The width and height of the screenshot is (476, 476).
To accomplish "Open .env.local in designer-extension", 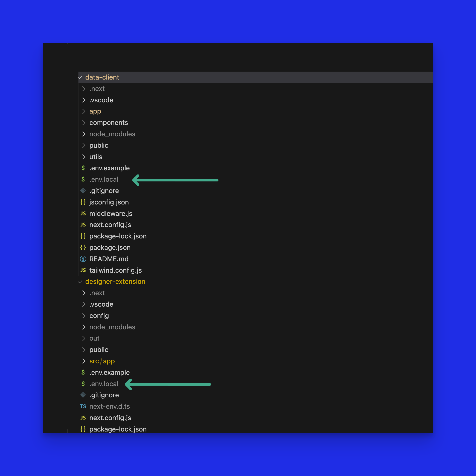I will tap(104, 384).
